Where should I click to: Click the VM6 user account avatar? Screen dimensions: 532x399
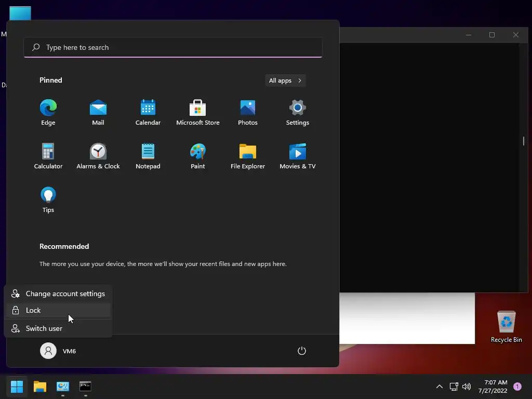point(48,351)
